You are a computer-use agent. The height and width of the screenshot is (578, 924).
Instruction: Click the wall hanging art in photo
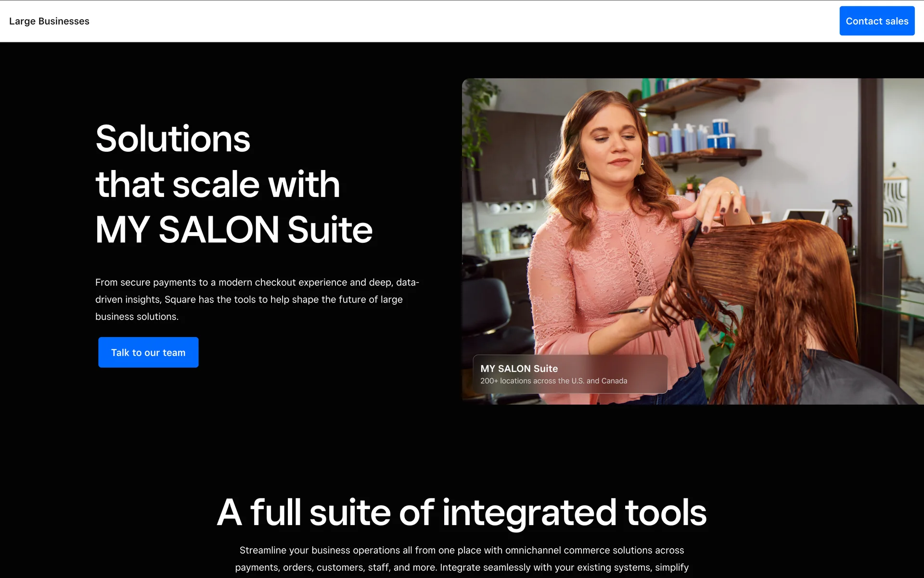click(x=895, y=202)
